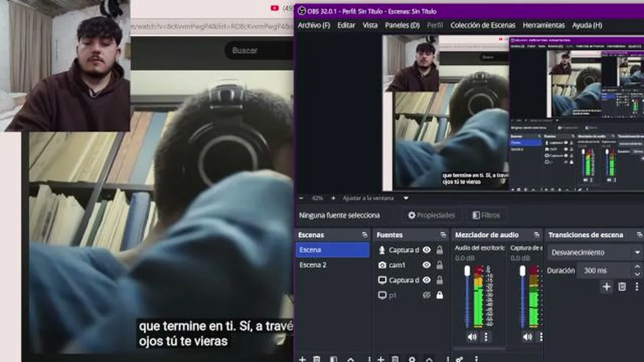Open the Colección de Escenas menu

click(483, 25)
